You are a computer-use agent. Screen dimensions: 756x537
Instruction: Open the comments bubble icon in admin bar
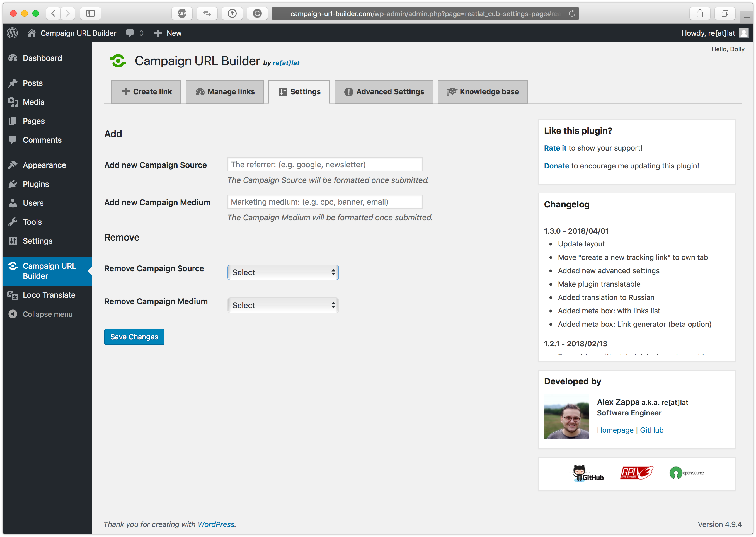[x=130, y=33]
